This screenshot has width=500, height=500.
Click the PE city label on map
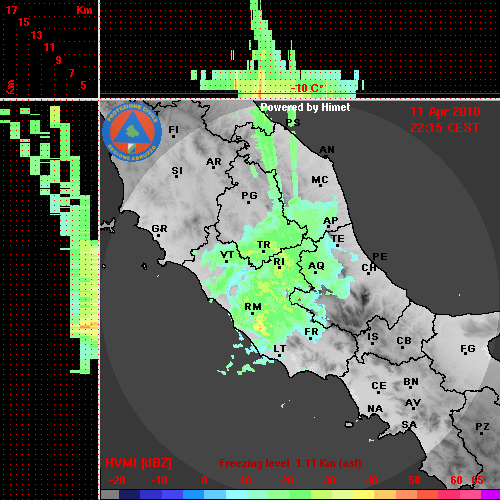(380, 256)
